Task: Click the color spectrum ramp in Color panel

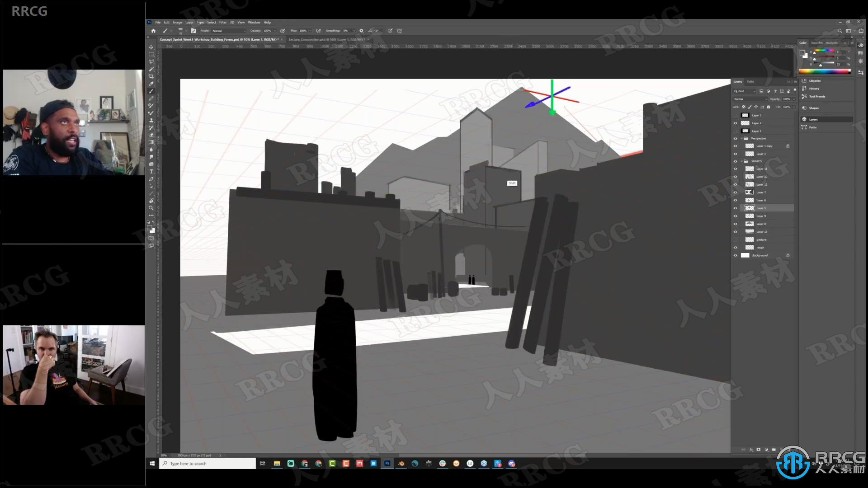Action: (x=825, y=71)
